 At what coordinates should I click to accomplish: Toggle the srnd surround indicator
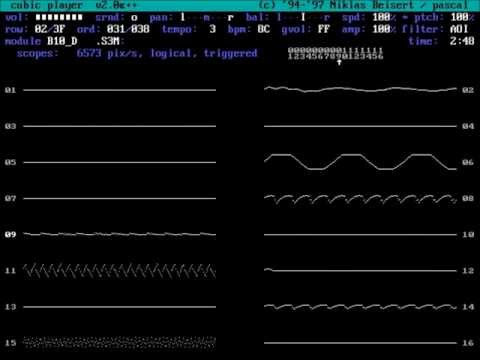(x=134, y=18)
